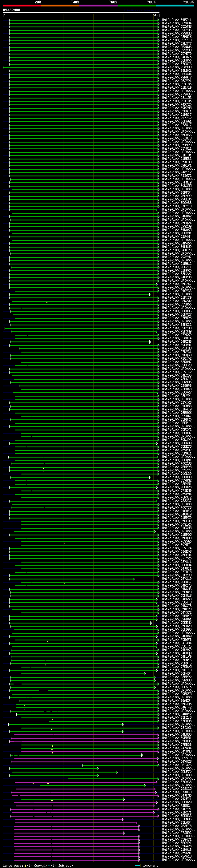Open hit UniRef100_C5Z6N6

(x=176, y=26)
